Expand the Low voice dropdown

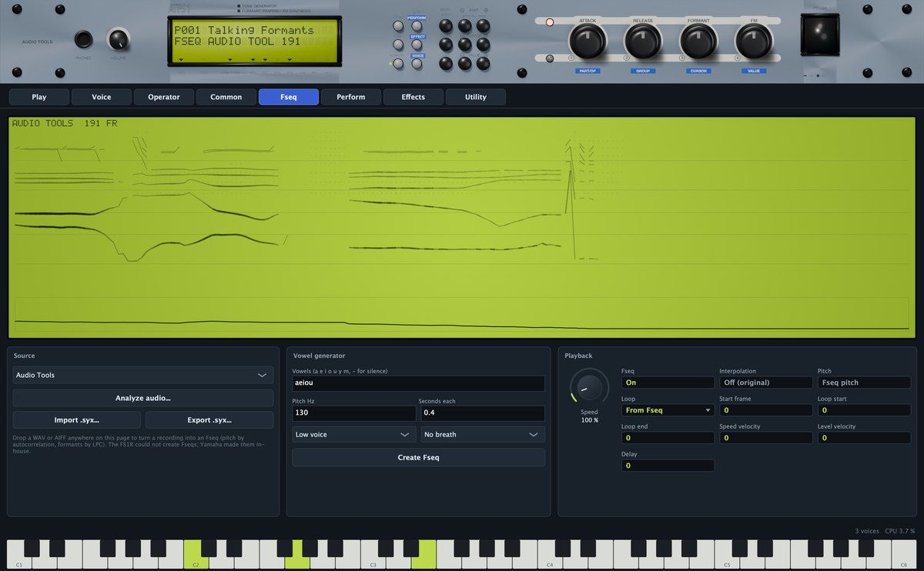tap(354, 434)
